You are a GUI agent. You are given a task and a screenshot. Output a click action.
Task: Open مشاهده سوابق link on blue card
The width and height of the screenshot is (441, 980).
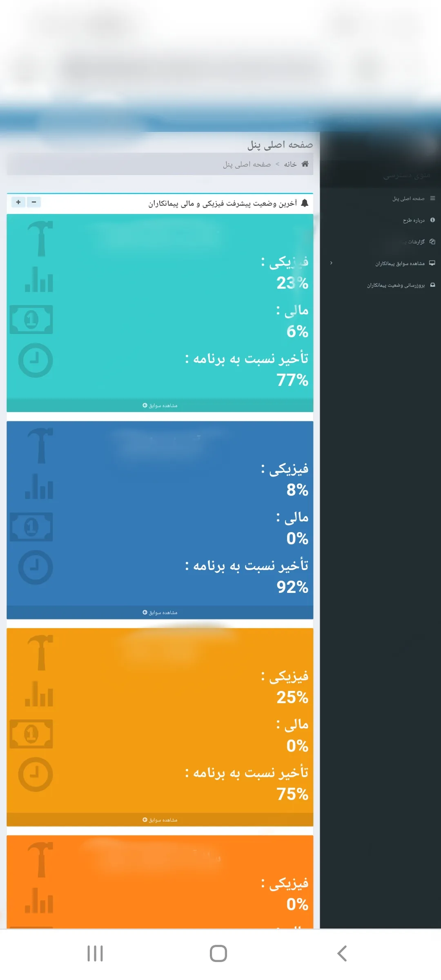tap(160, 612)
